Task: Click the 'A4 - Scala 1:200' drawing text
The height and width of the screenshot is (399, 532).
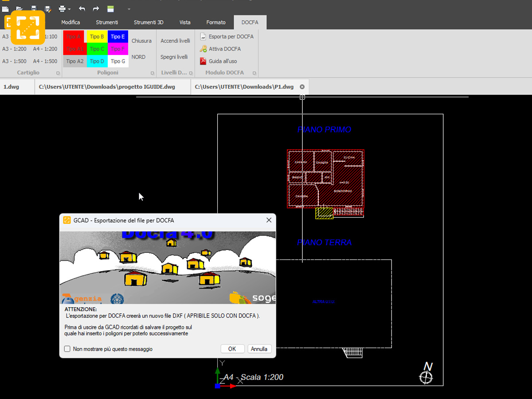Action: [253, 377]
